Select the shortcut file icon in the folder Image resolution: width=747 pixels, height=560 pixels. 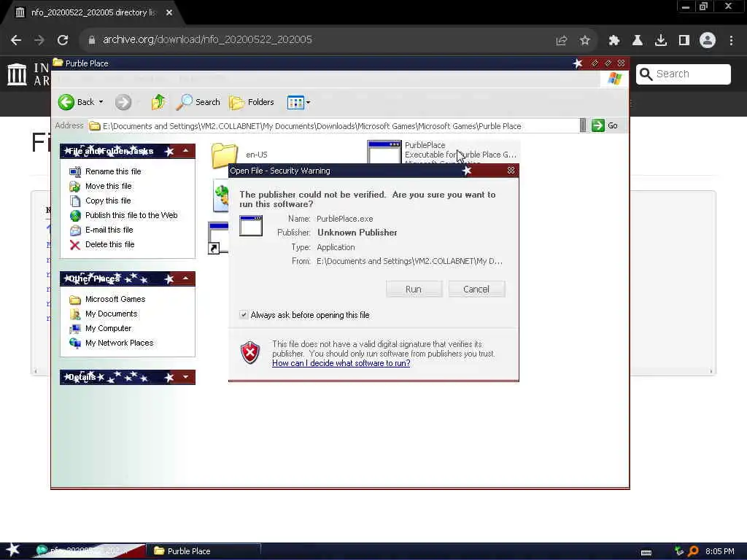217,238
